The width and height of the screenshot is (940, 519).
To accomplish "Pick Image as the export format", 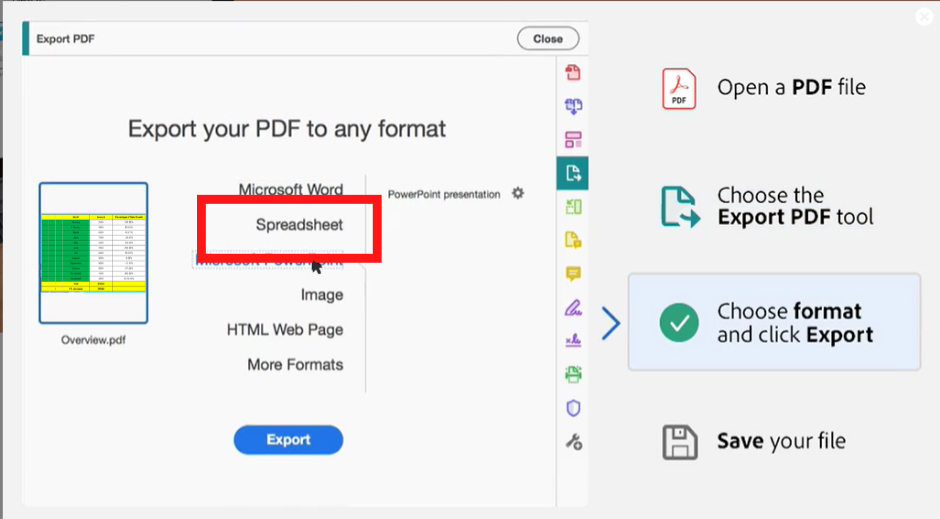I will click(321, 295).
